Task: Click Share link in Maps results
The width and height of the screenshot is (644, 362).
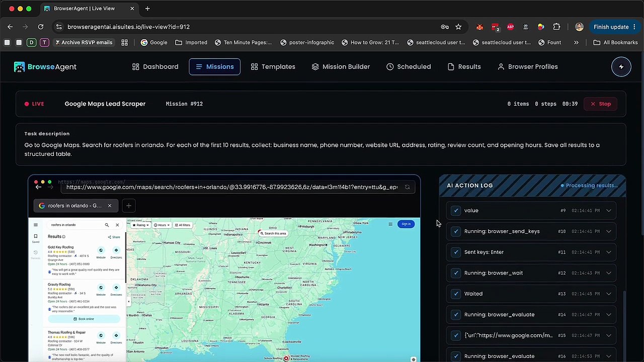Action: point(114,237)
